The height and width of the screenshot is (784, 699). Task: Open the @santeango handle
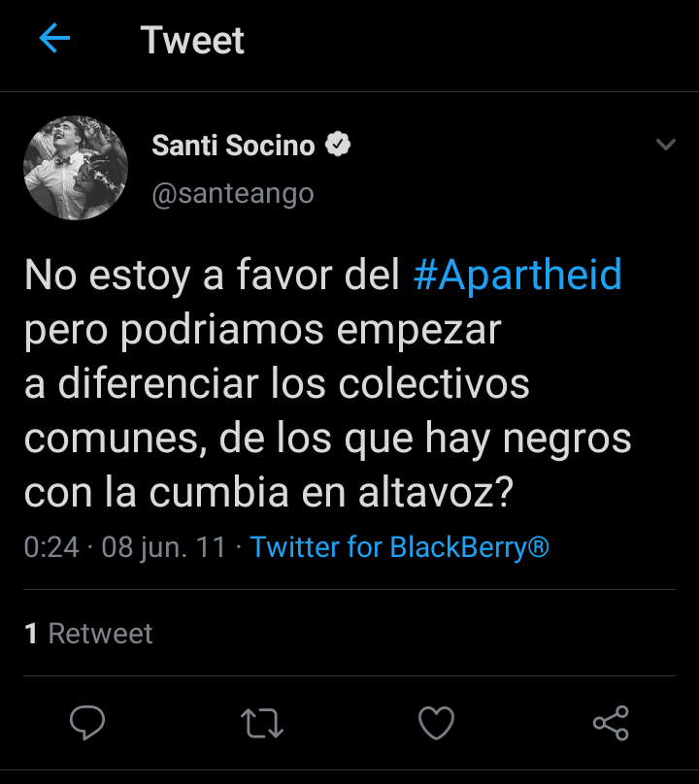[233, 193]
